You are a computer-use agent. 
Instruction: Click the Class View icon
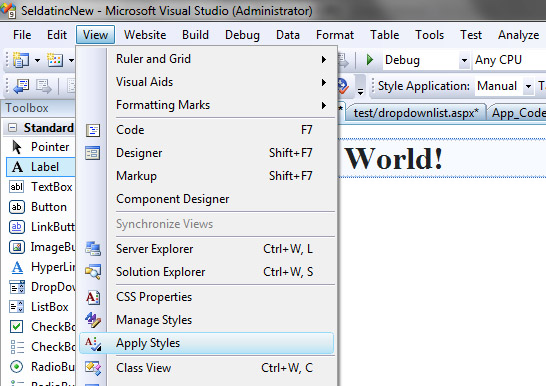tap(93, 368)
